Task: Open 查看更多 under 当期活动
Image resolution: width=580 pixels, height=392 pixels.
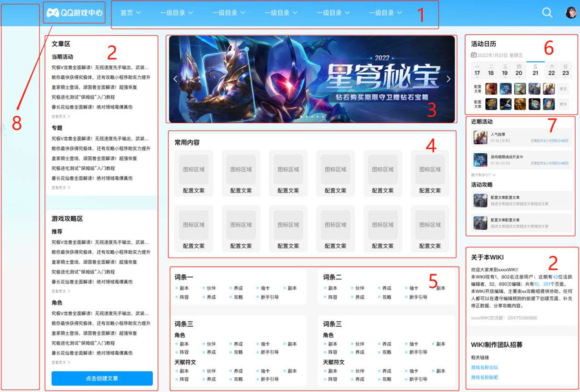Action: point(61,116)
